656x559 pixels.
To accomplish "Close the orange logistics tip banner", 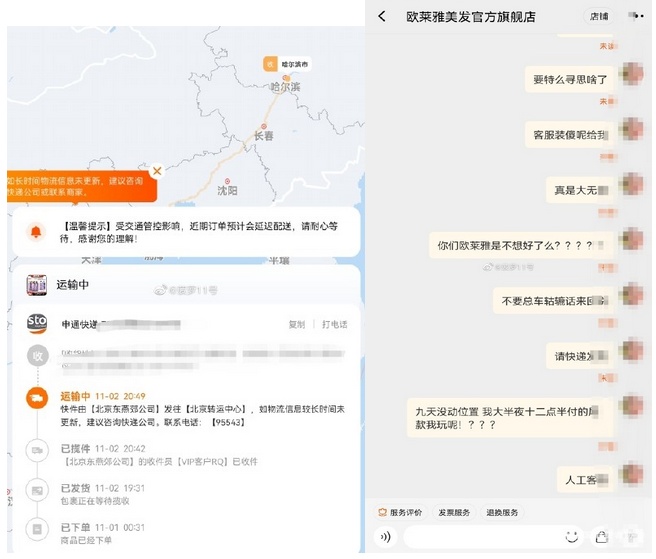I will coord(157,171).
